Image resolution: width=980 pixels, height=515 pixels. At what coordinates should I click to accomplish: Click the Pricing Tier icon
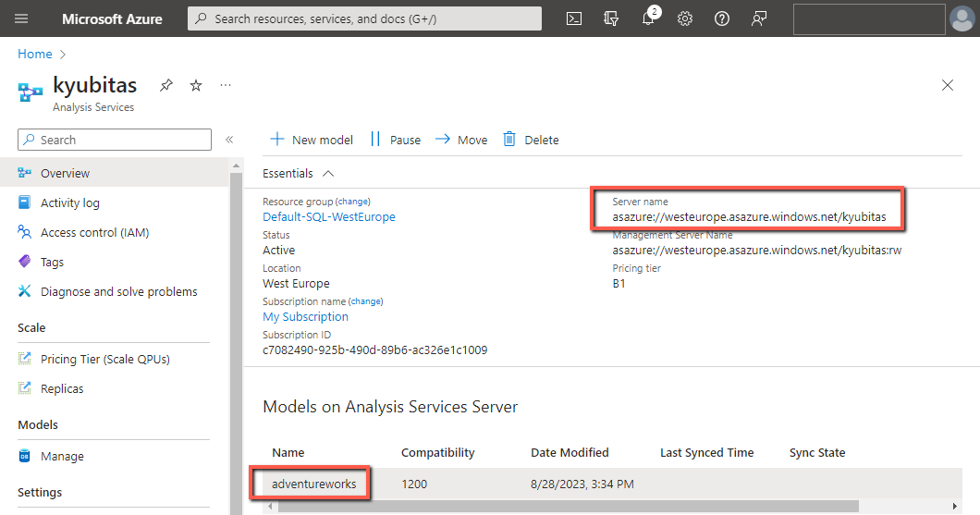pos(24,358)
